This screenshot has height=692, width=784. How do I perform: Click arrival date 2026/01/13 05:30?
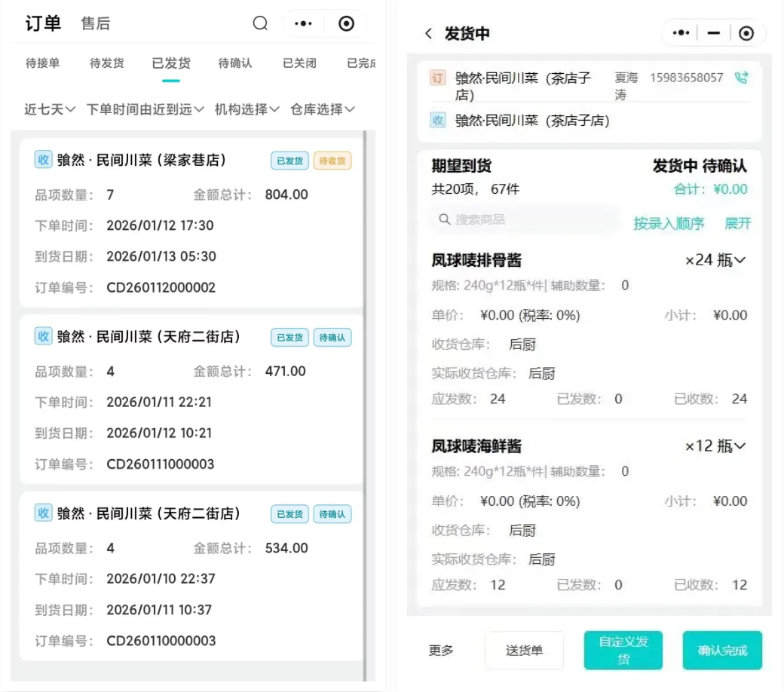click(x=161, y=256)
